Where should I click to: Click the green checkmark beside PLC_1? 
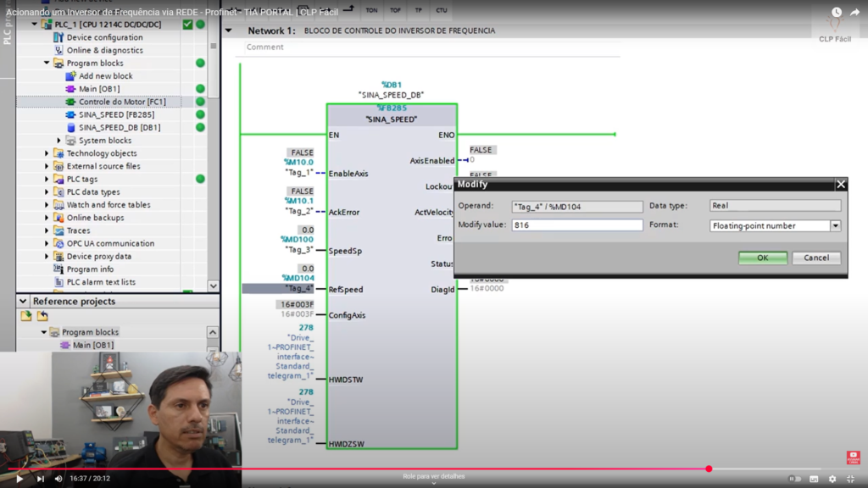187,25
